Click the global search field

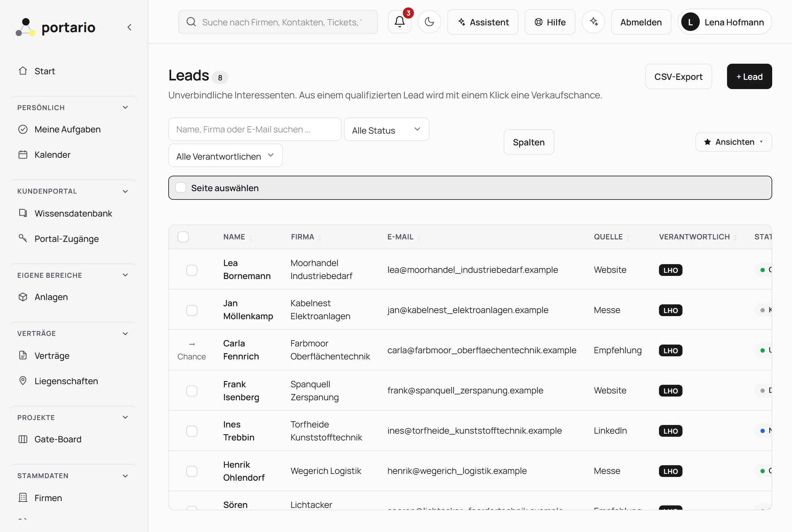[278, 22]
